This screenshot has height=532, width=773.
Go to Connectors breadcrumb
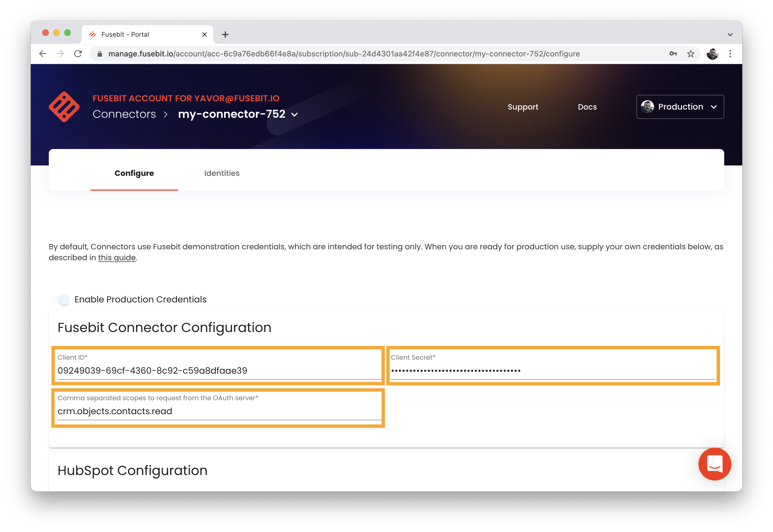pos(124,114)
